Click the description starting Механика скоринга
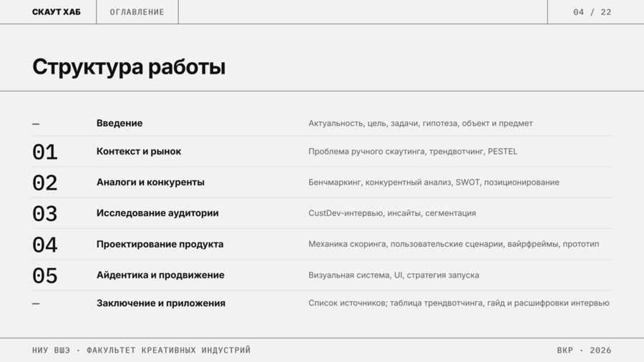 (x=454, y=244)
